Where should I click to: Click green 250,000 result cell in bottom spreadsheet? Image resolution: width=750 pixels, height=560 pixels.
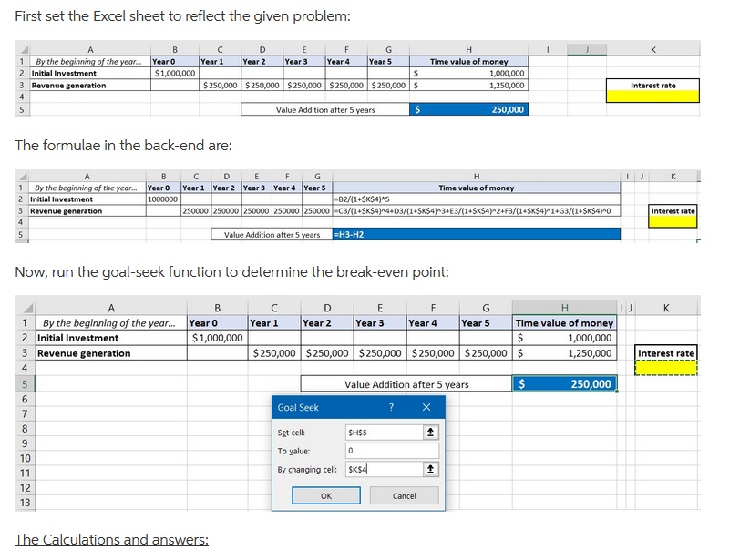[565, 384]
